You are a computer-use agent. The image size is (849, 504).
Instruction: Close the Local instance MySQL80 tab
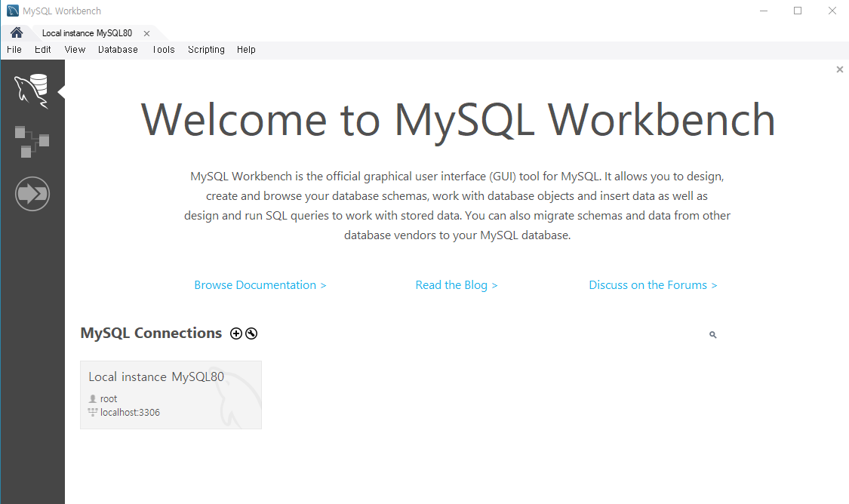coord(146,33)
